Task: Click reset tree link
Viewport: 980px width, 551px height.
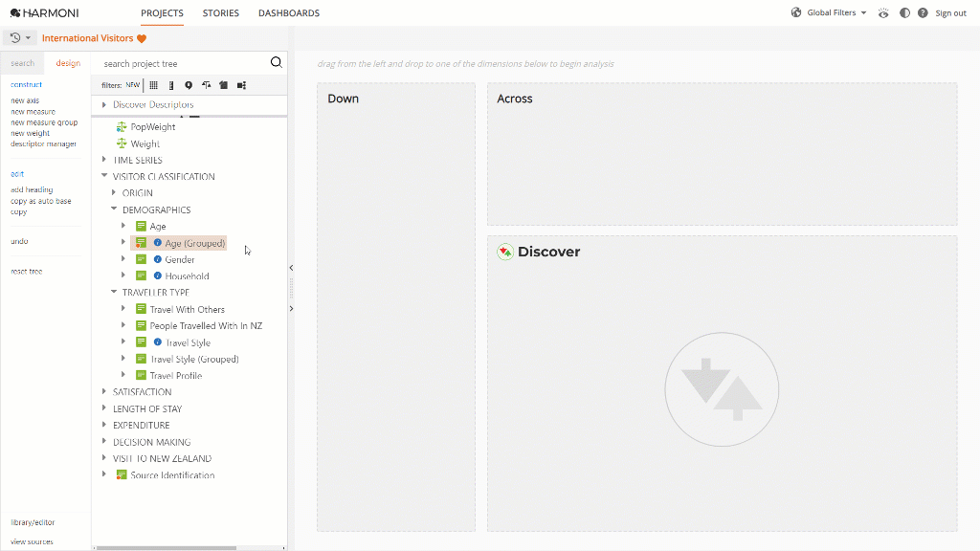Action: pyautogui.click(x=26, y=271)
